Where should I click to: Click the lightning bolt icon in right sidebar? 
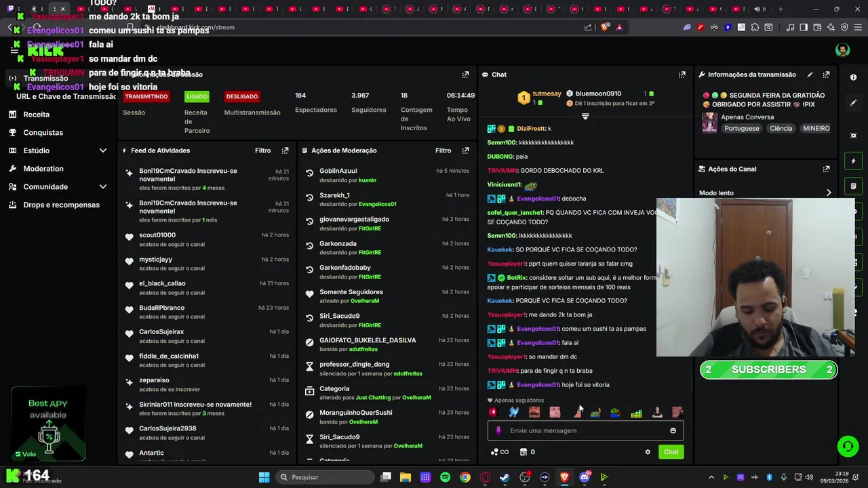pos(854,161)
